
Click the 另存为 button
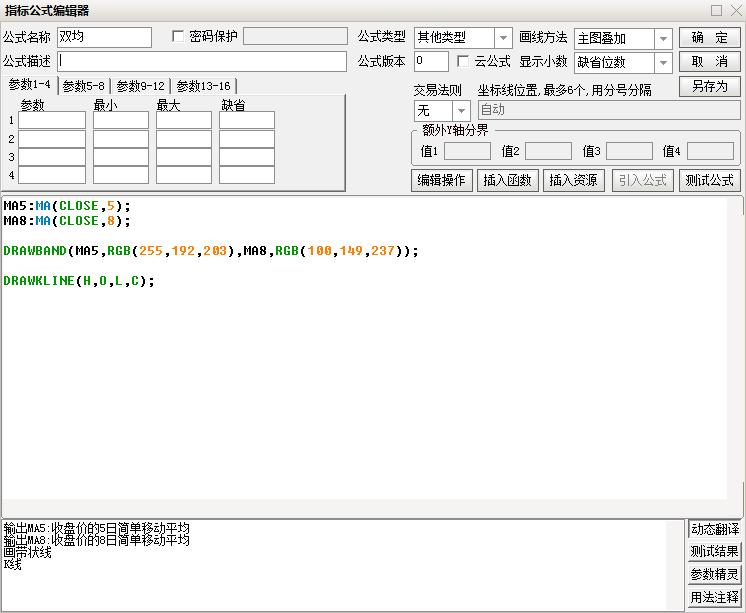pos(709,86)
